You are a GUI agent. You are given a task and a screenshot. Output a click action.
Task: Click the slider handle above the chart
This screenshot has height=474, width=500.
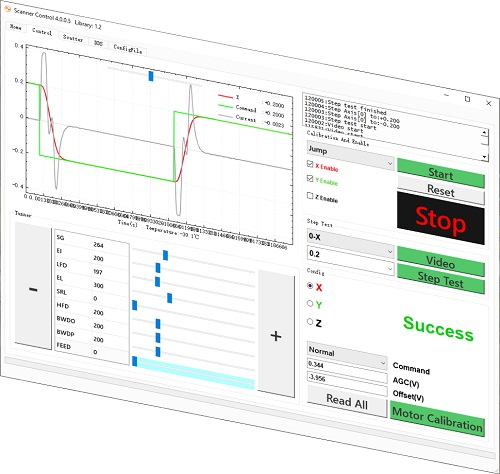(151, 76)
